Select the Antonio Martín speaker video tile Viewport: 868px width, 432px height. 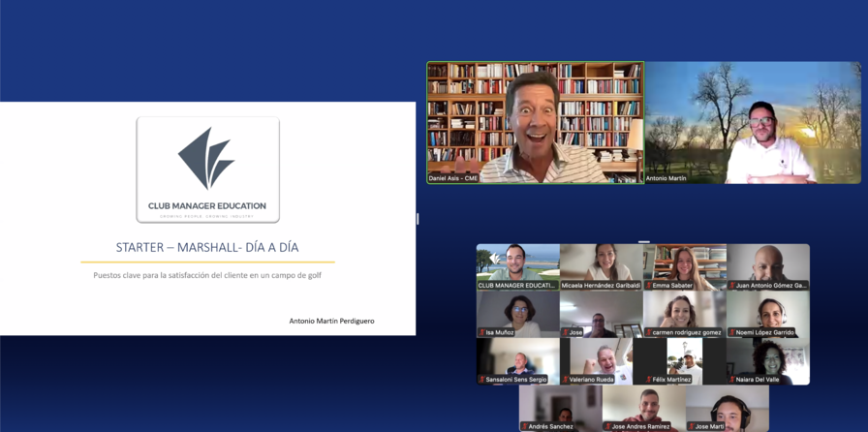(753, 122)
